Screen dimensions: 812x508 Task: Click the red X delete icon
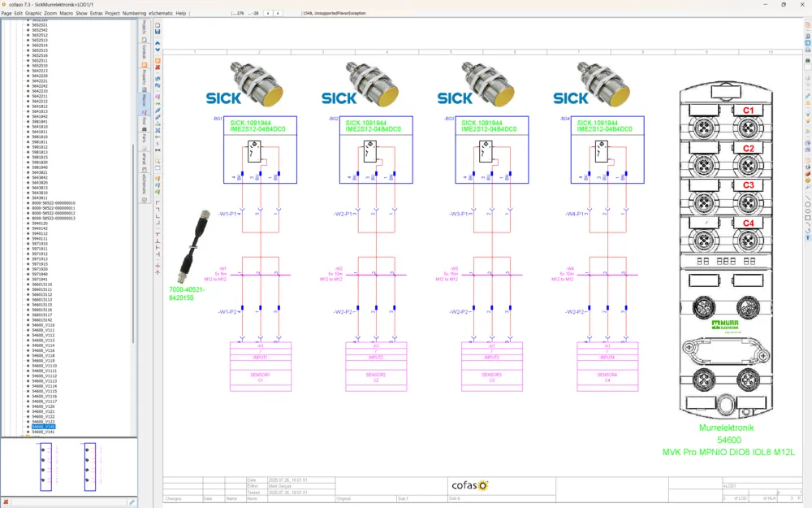coord(158,67)
